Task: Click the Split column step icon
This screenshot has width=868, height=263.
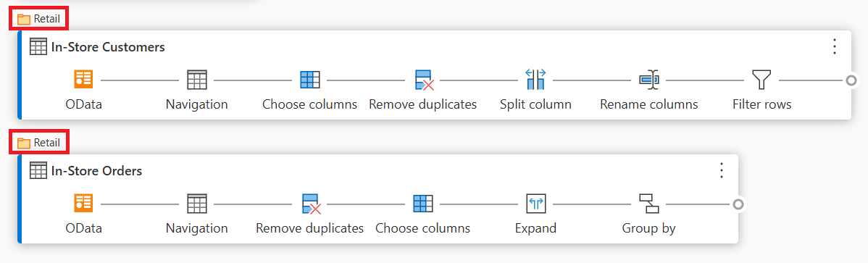Action: click(x=535, y=80)
